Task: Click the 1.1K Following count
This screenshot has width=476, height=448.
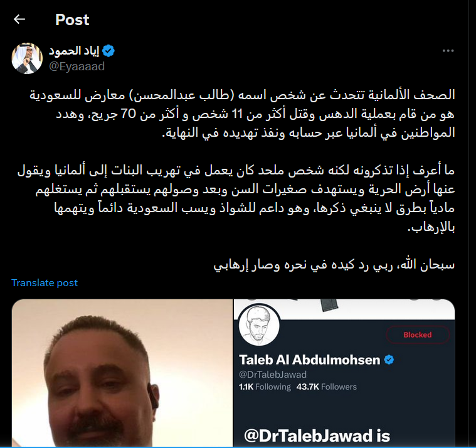Action: point(265,387)
